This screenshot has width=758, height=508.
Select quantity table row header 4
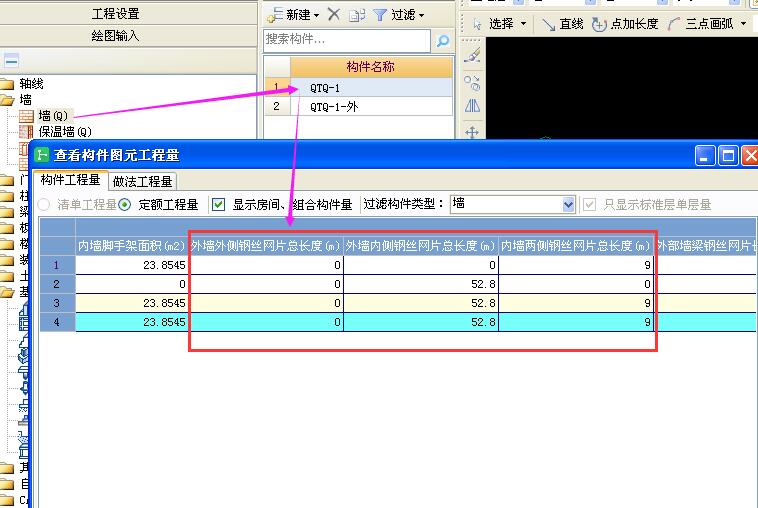point(57,322)
